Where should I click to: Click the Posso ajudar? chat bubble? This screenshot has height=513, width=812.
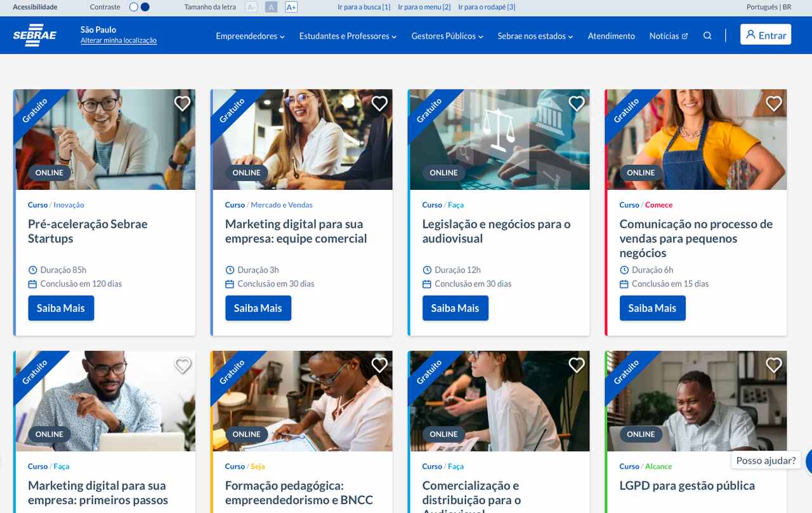pyautogui.click(x=766, y=460)
